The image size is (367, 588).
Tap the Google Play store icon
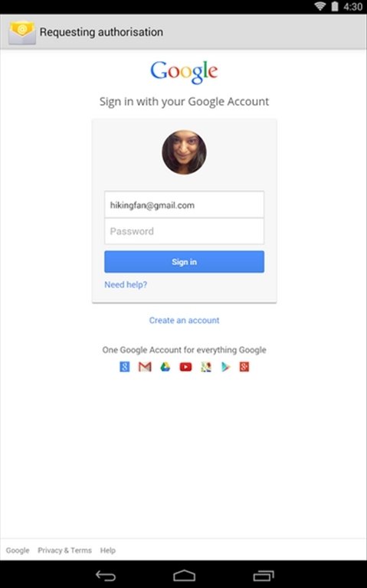(225, 367)
